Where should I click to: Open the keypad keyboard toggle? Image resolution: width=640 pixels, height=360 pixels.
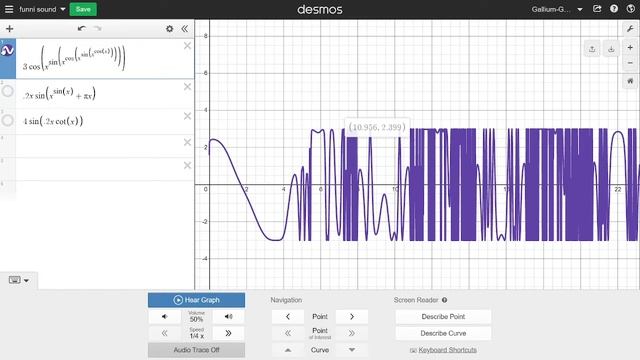click(15, 280)
